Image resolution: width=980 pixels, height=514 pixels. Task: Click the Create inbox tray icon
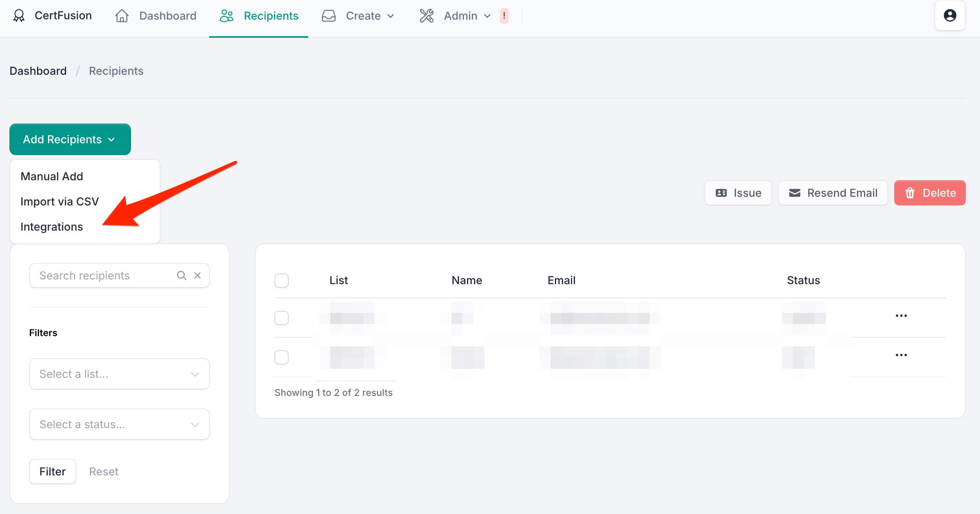[x=329, y=16]
